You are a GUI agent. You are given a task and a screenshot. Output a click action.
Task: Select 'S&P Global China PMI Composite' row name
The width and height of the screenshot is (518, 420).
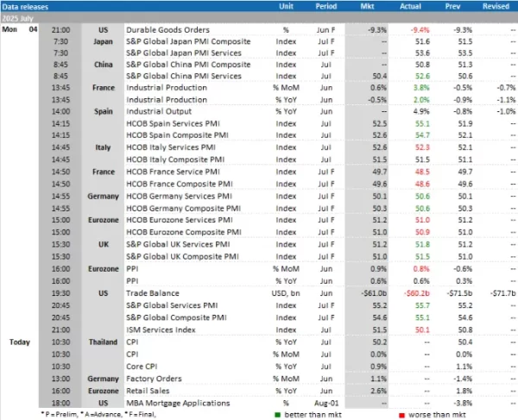coord(188,65)
